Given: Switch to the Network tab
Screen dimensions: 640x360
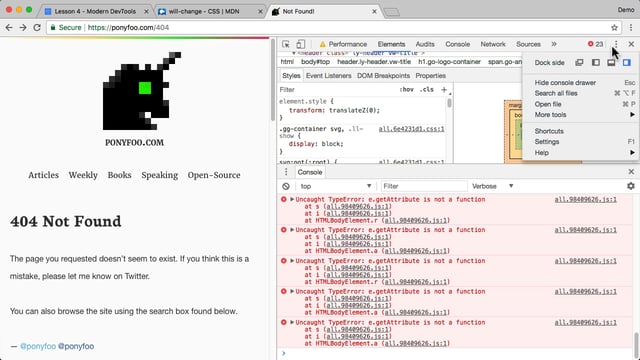Looking at the screenshot, I should [493, 44].
